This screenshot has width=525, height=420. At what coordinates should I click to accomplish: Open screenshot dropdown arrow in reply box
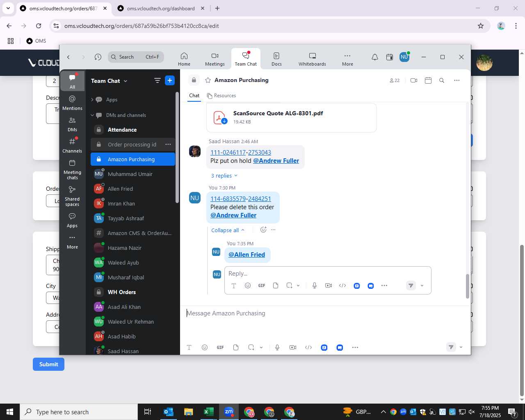click(298, 285)
